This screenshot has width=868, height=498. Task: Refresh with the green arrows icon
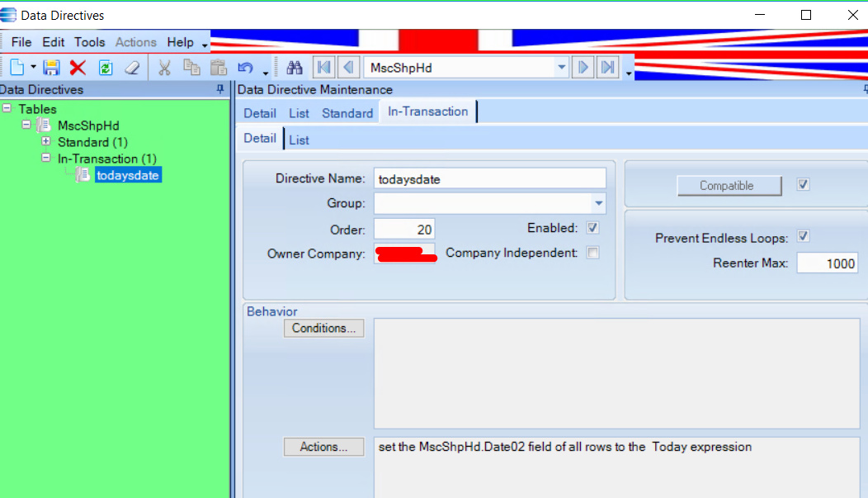pos(105,68)
